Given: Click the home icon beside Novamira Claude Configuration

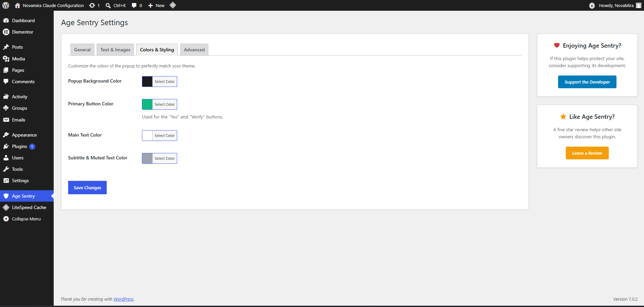Looking at the screenshot, I should [x=17, y=5].
